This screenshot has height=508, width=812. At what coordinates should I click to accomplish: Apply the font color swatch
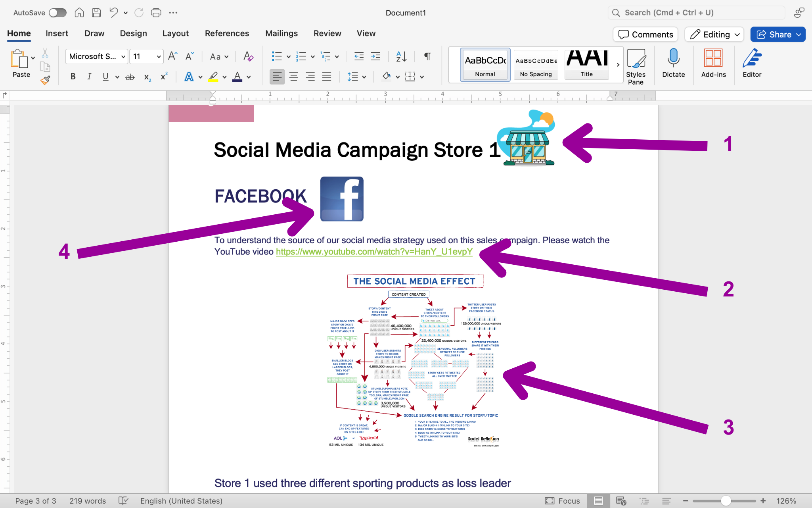237,77
